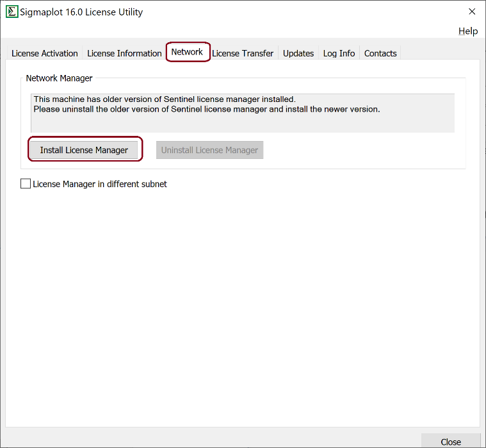Open the Contacts tab
Viewport: 486px width, 448px height.
click(380, 53)
